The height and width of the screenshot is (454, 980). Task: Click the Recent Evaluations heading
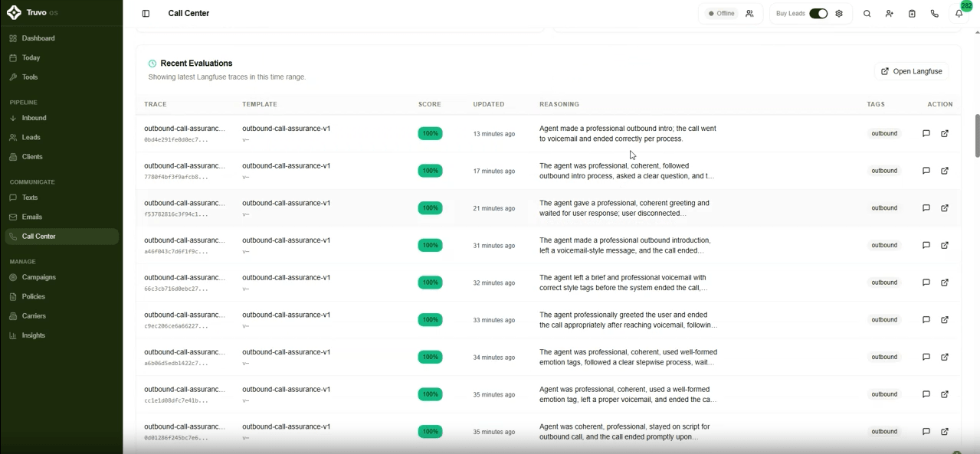click(x=196, y=64)
